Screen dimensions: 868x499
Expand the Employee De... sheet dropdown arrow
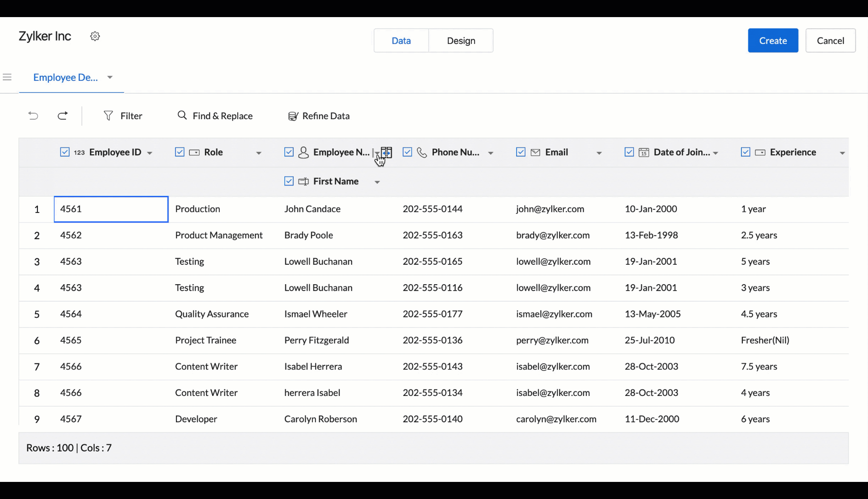coord(110,77)
